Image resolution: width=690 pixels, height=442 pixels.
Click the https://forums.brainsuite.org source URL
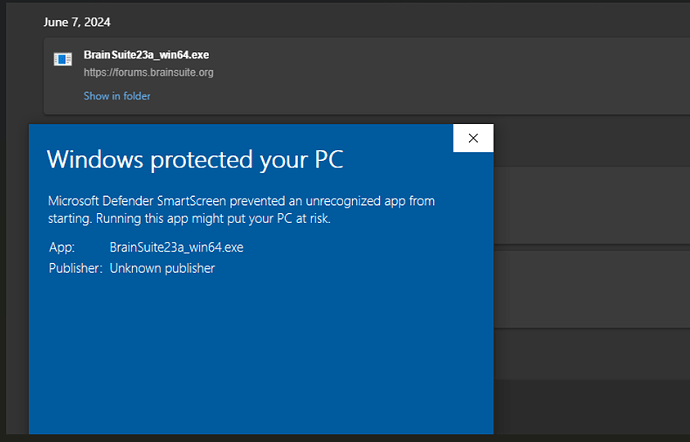point(148,73)
